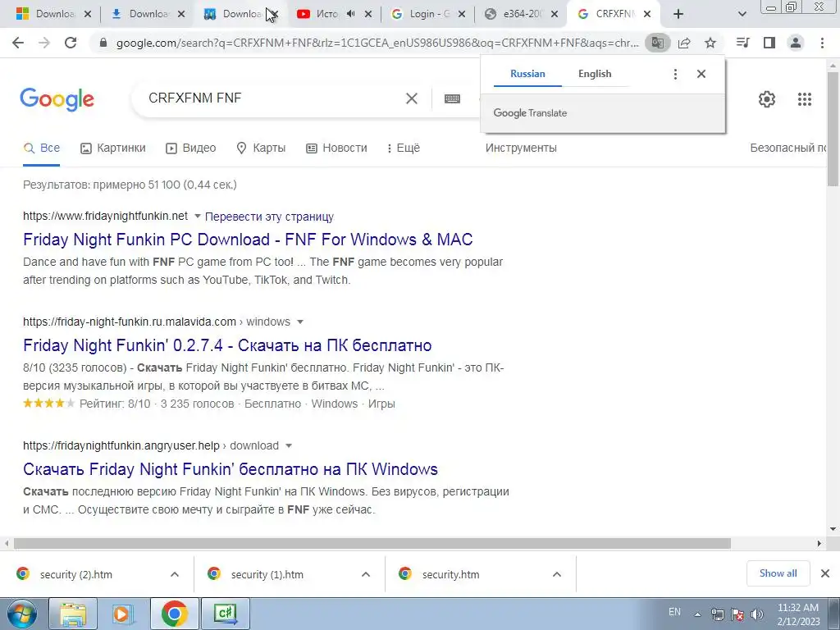Show all downloads
The height and width of the screenshot is (630, 840).
tap(778, 573)
